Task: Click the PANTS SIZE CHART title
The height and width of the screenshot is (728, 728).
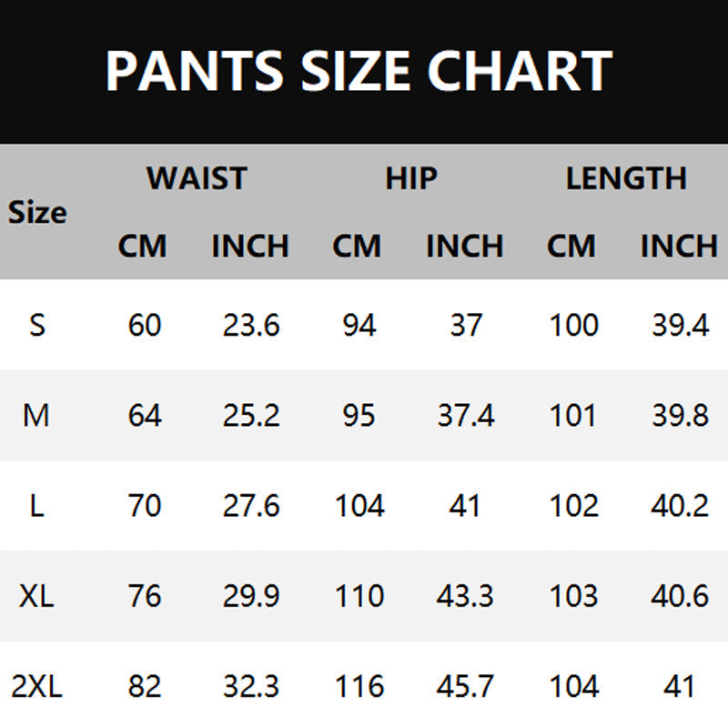Action: click(359, 71)
